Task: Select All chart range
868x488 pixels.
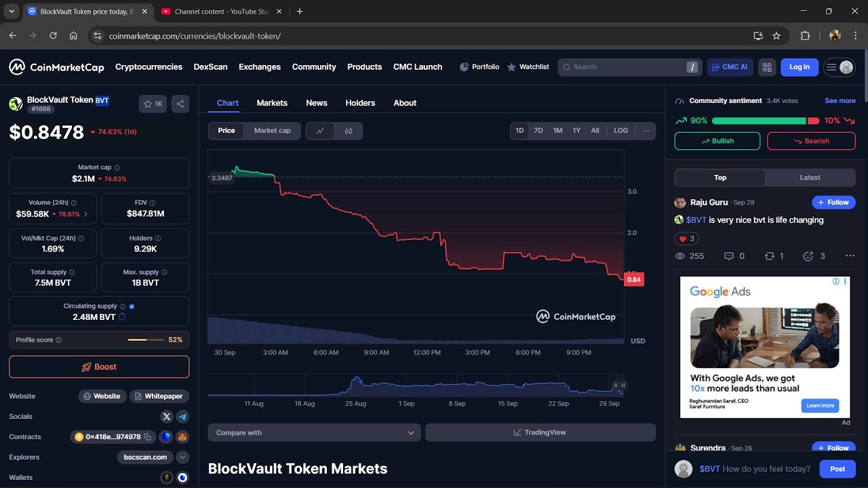Action: [x=595, y=131]
